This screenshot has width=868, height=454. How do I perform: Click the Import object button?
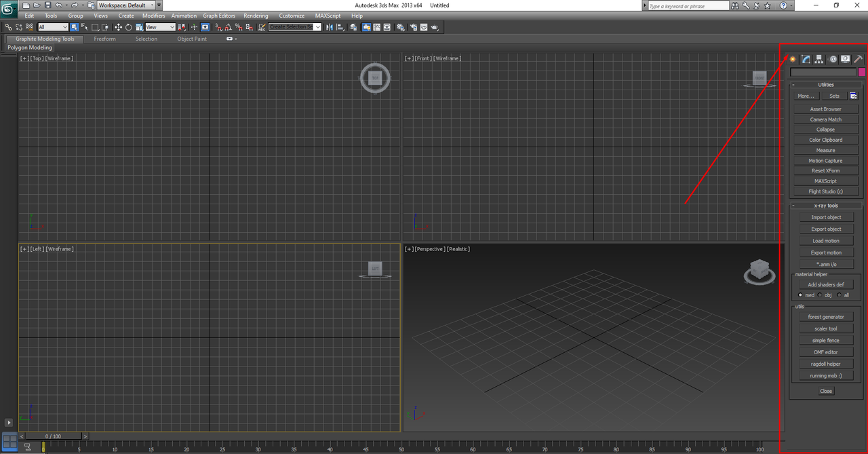(826, 217)
